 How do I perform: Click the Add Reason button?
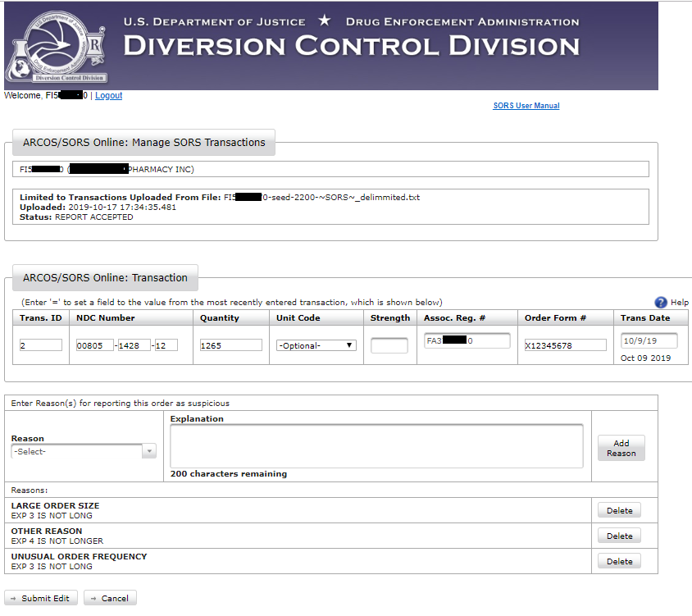point(621,448)
